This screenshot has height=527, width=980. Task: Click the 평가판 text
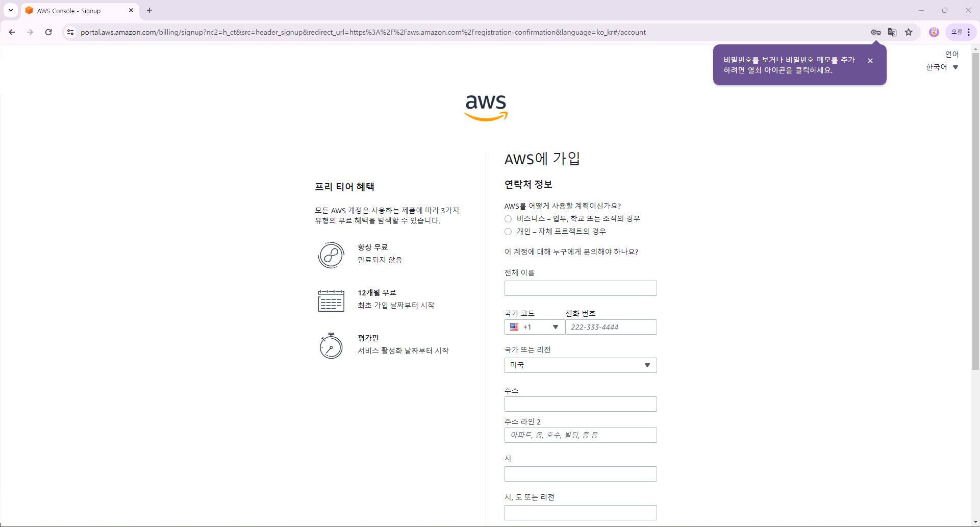click(x=368, y=338)
